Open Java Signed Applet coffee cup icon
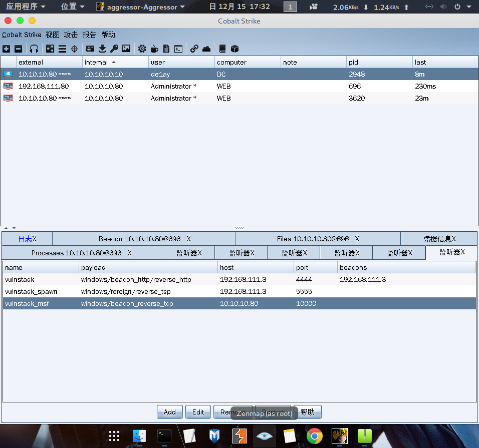This screenshot has height=448, width=479. [x=154, y=49]
